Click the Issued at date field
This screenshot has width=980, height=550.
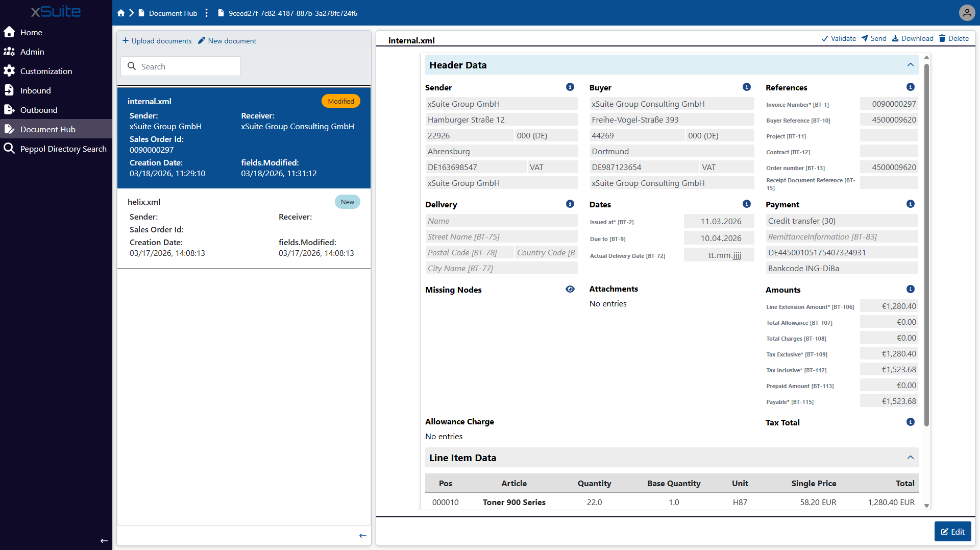pos(719,222)
